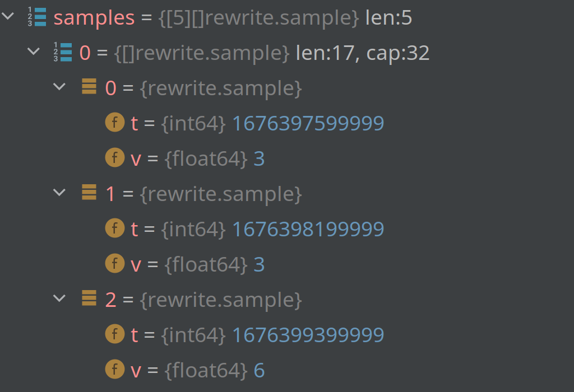The image size is (574, 392).
Task: Collapse the samples variable node
Action: coord(7,17)
